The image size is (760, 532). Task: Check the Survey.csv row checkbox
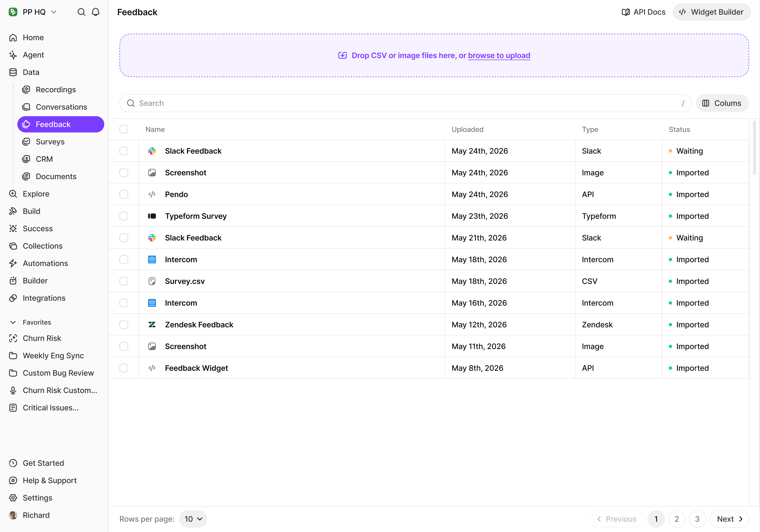point(124,281)
